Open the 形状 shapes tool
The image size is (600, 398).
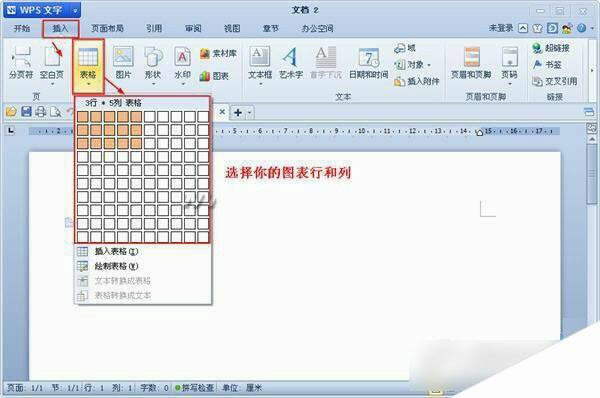coord(153,62)
